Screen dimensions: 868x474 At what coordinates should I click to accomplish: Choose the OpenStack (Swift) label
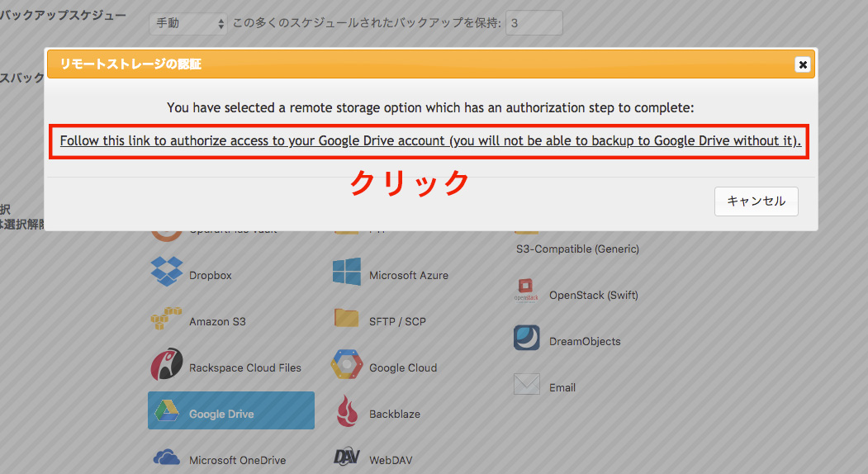[x=594, y=295]
